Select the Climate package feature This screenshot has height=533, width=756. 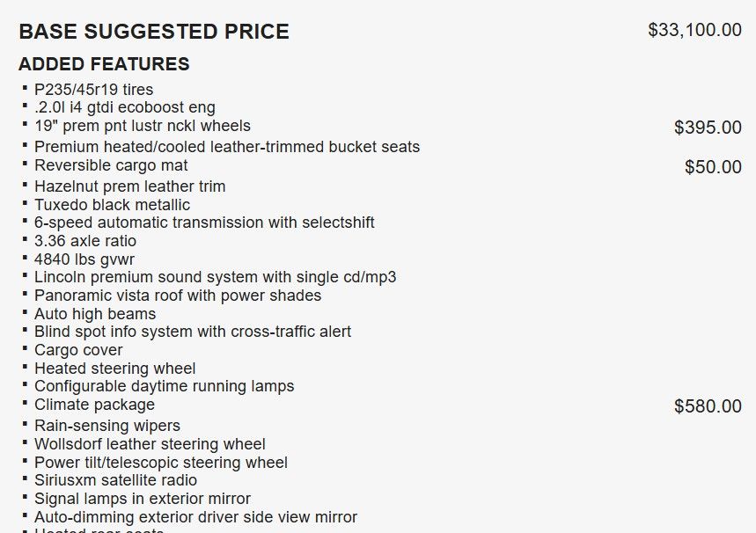point(94,405)
